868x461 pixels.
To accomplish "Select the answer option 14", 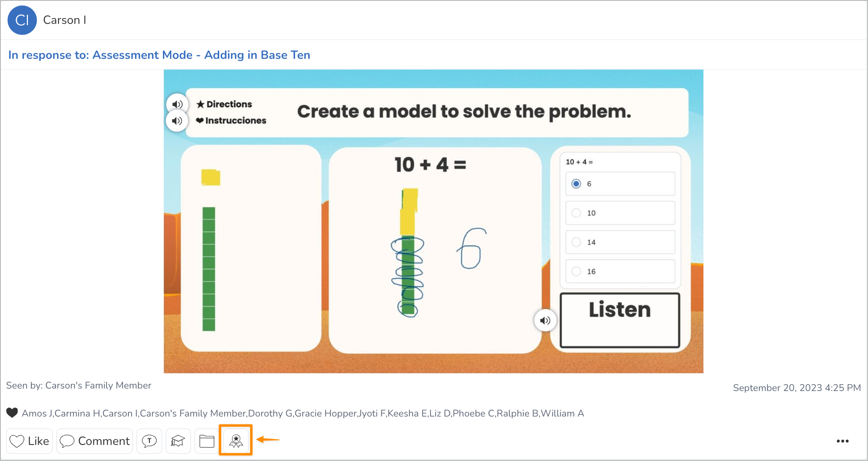I will (x=576, y=242).
